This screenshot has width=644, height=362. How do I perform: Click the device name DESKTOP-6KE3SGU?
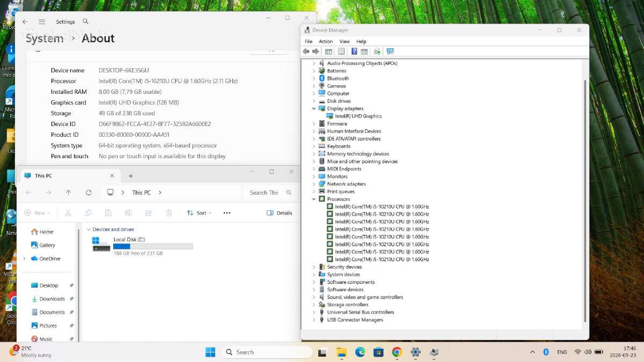(123, 70)
